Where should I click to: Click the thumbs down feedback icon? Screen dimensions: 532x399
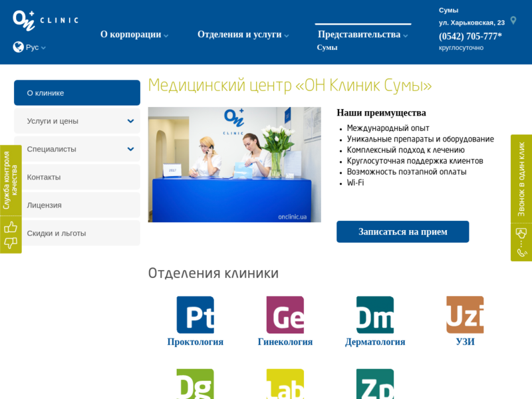coord(11,242)
